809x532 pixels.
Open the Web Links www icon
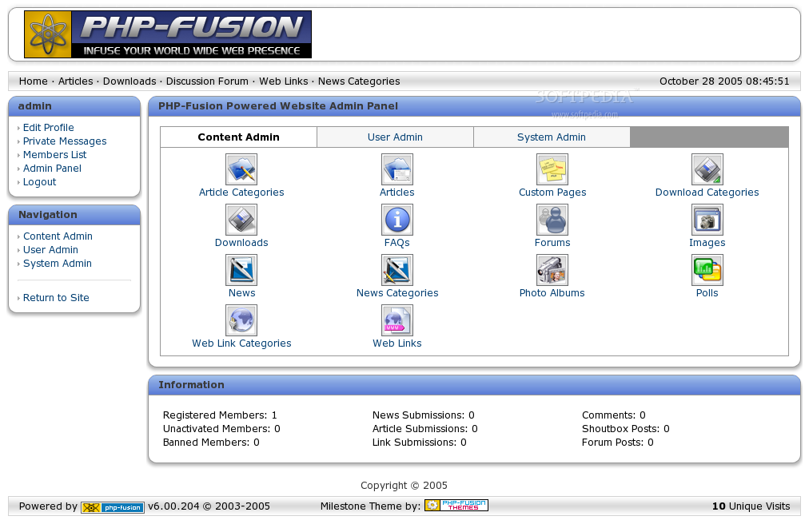397,320
